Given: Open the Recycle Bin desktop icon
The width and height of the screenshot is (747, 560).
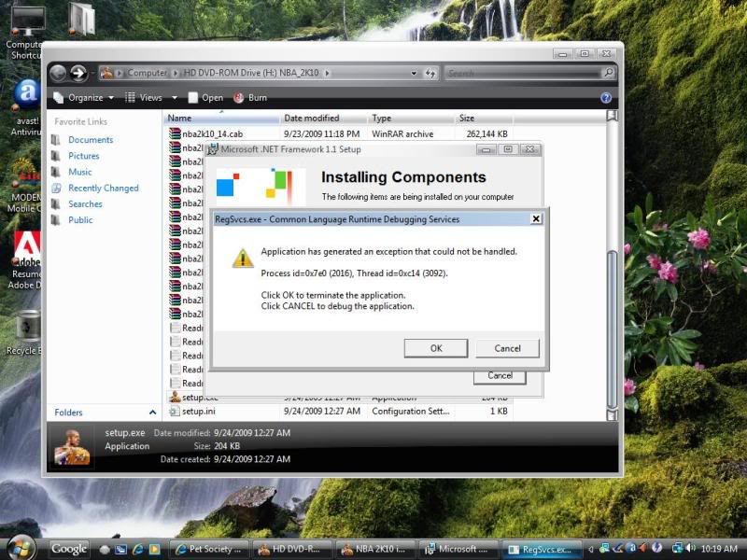Looking at the screenshot, I should (x=25, y=333).
